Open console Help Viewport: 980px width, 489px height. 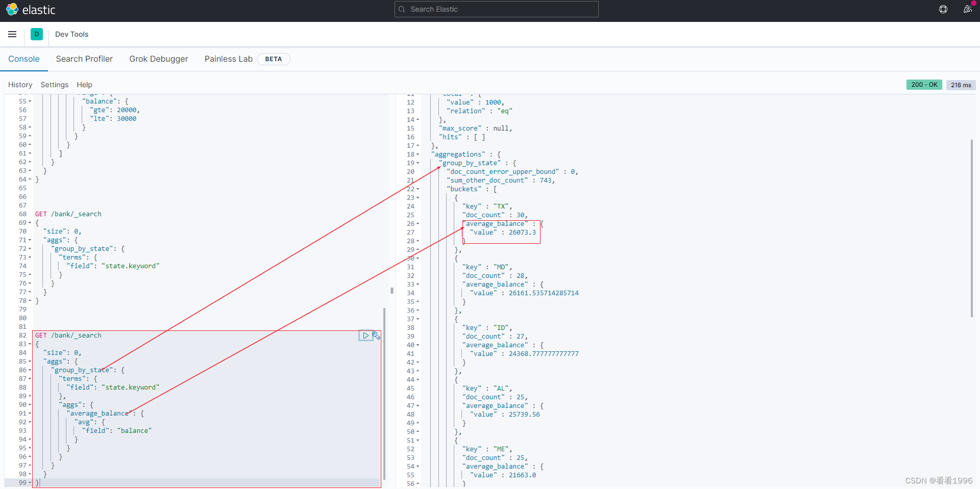coord(84,85)
